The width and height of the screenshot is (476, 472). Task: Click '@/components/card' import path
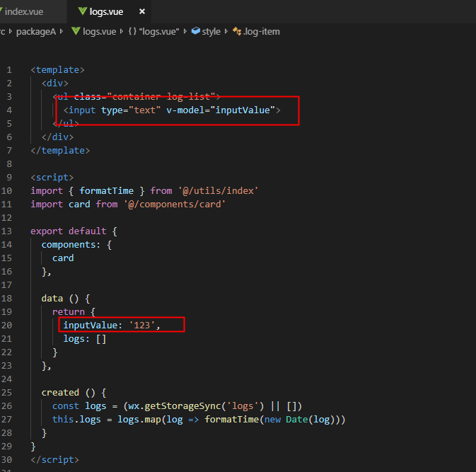[175, 204]
